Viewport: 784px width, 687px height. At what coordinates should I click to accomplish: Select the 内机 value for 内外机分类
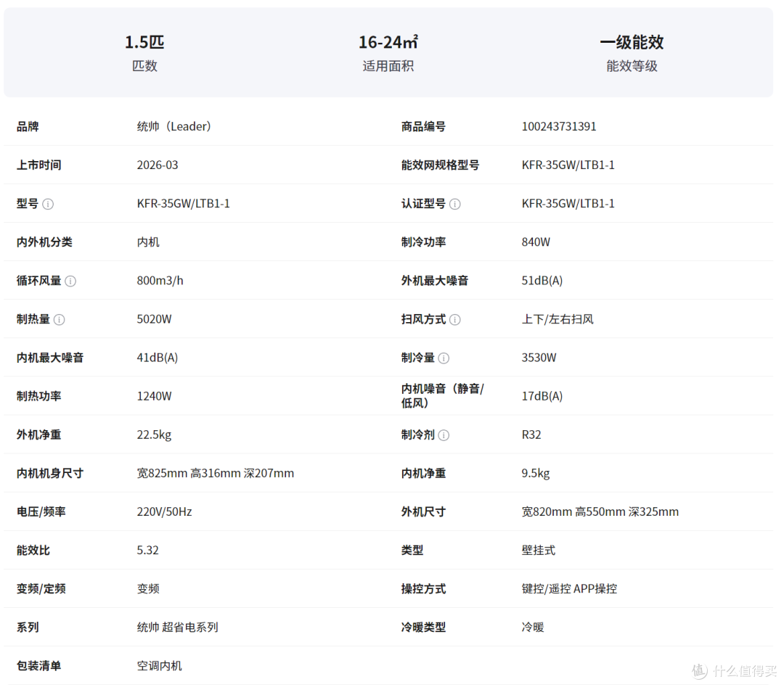tap(148, 242)
